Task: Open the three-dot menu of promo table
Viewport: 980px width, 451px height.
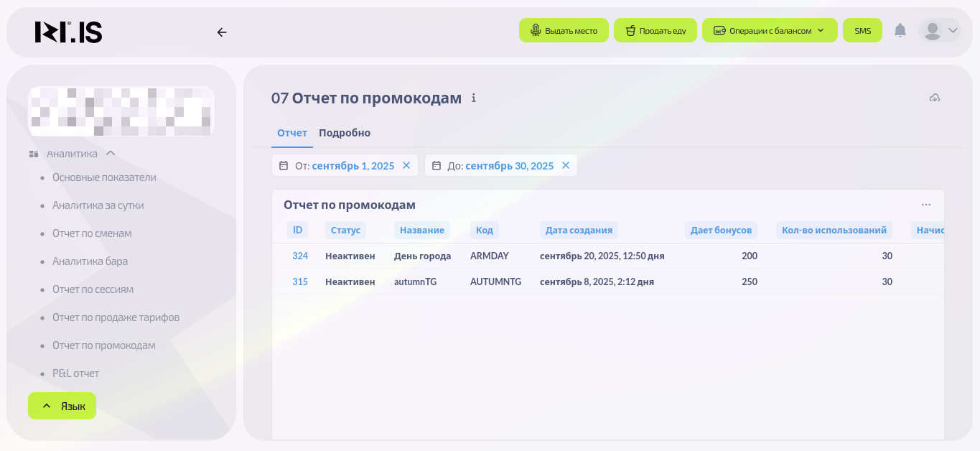Action: [x=925, y=205]
